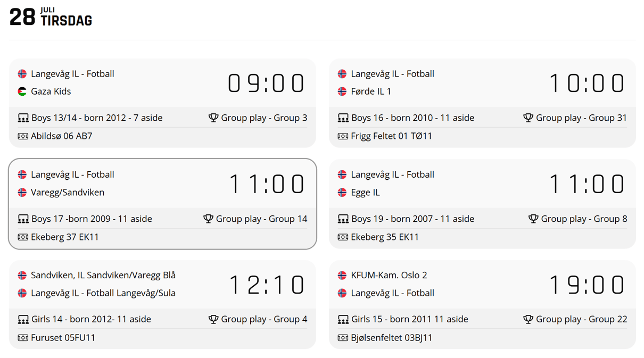
Task: Click trophy icon beside Group play - Group 31
Action: pos(528,118)
